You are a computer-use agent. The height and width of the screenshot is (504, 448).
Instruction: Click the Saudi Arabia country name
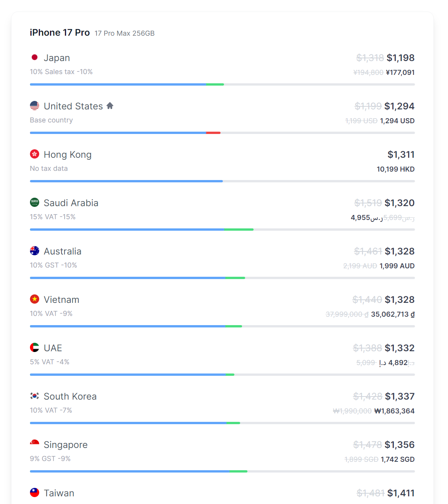pos(71,203)
